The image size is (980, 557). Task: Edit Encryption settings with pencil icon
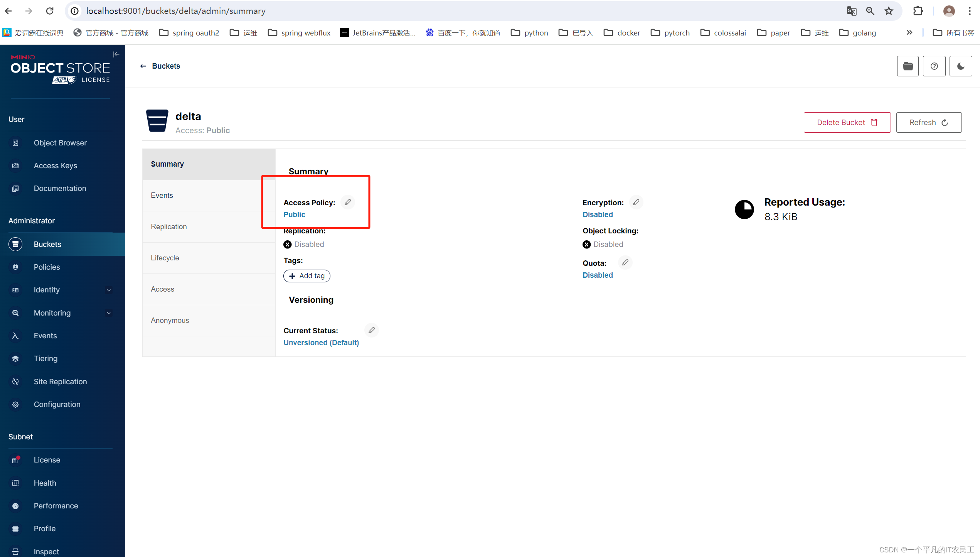coord(636,202)
